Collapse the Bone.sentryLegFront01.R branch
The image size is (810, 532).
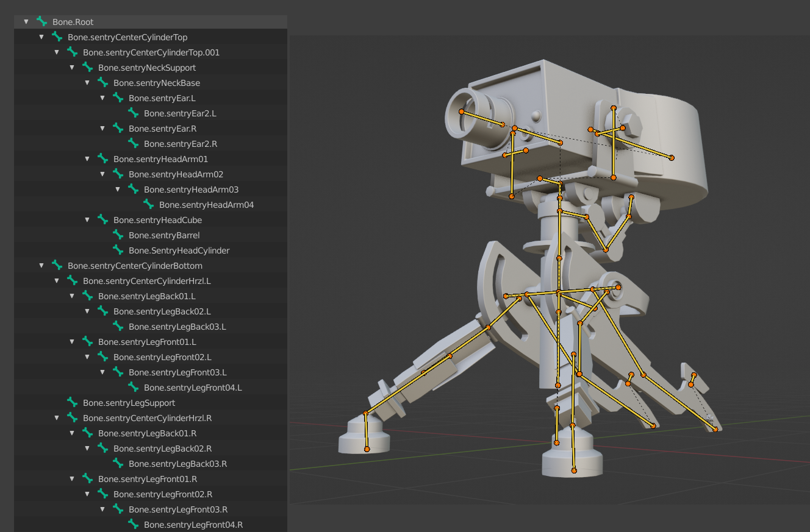click(72, 478)
